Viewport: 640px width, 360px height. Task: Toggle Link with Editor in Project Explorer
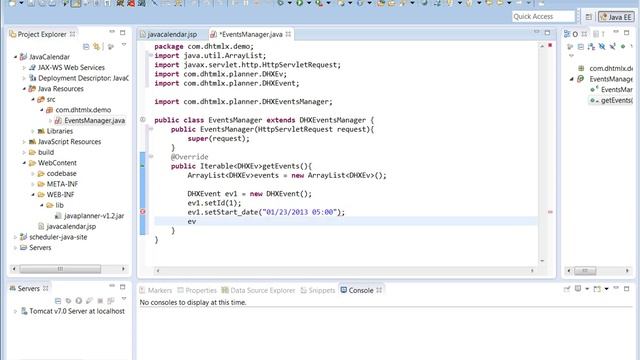click(x=97, y=47)
